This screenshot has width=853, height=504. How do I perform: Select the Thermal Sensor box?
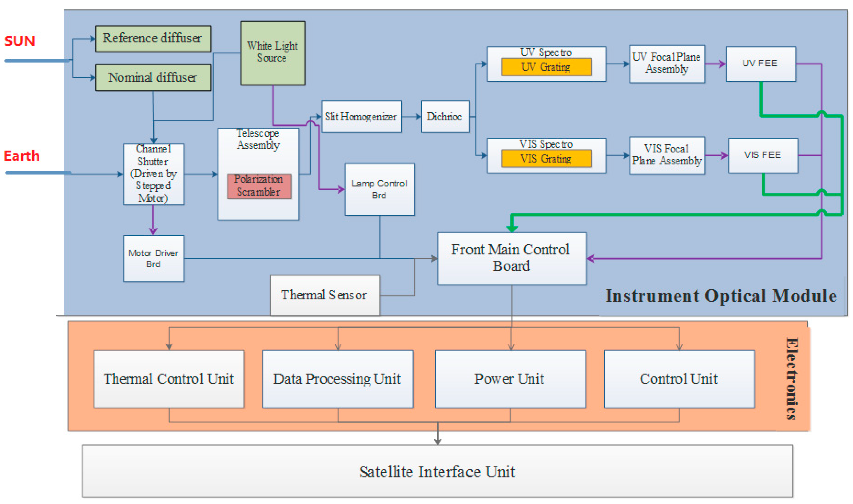[x=324, y=295]
